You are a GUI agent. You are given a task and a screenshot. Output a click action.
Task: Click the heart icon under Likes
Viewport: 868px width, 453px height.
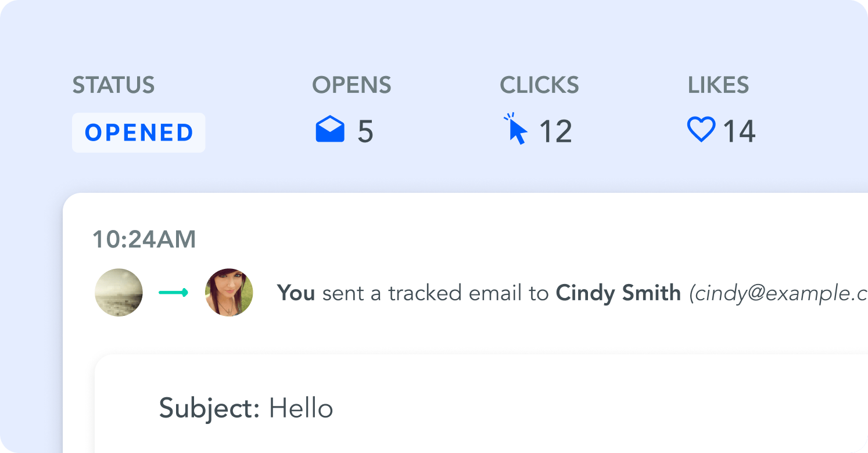(x=701, y=130)
